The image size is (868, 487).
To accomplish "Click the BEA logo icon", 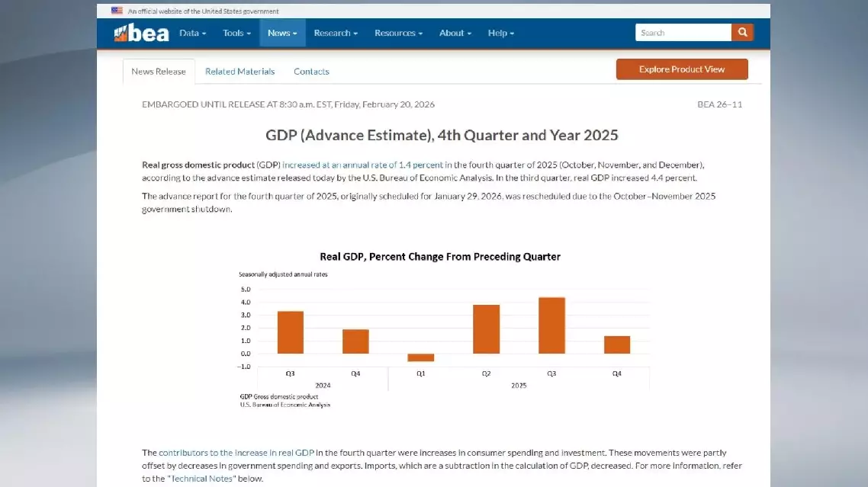I will coord(141,34).
